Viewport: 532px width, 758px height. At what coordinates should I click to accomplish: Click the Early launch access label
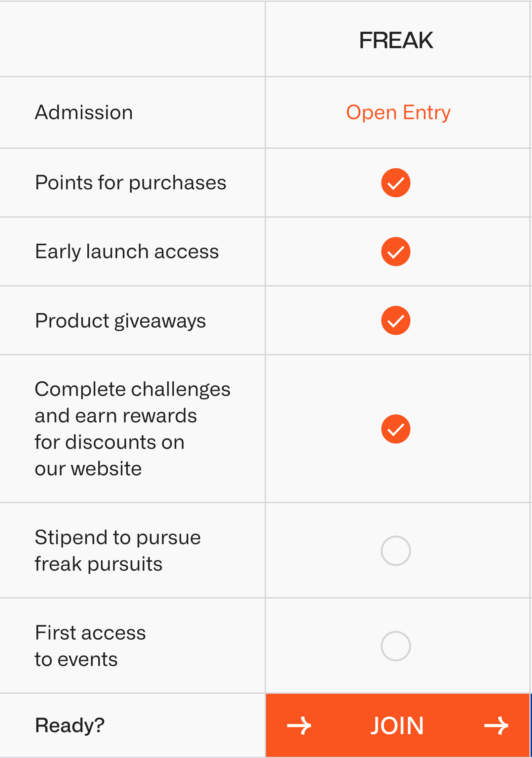[x=127, y=252]
